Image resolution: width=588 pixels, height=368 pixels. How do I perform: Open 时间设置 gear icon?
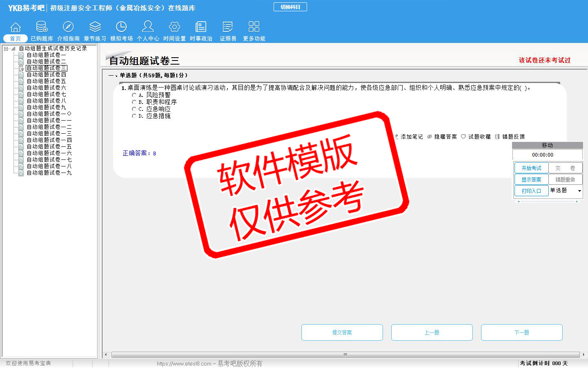tap(174, 27)
